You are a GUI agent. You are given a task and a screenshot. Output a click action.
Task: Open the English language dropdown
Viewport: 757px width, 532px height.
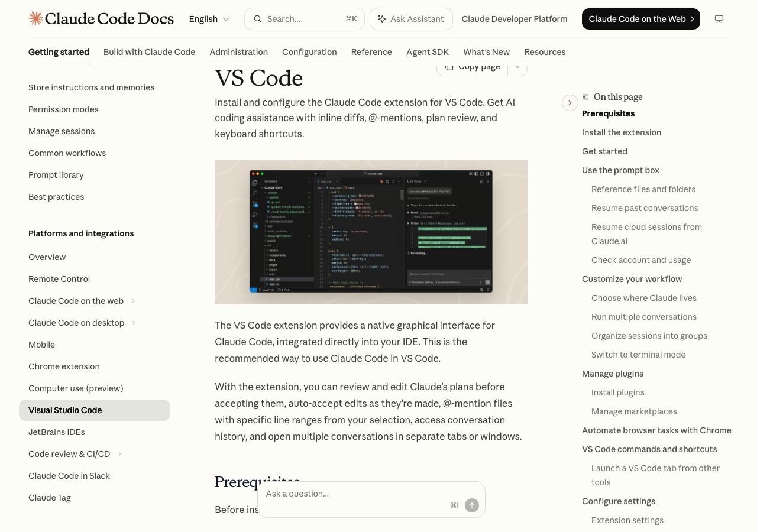[209, 19]
